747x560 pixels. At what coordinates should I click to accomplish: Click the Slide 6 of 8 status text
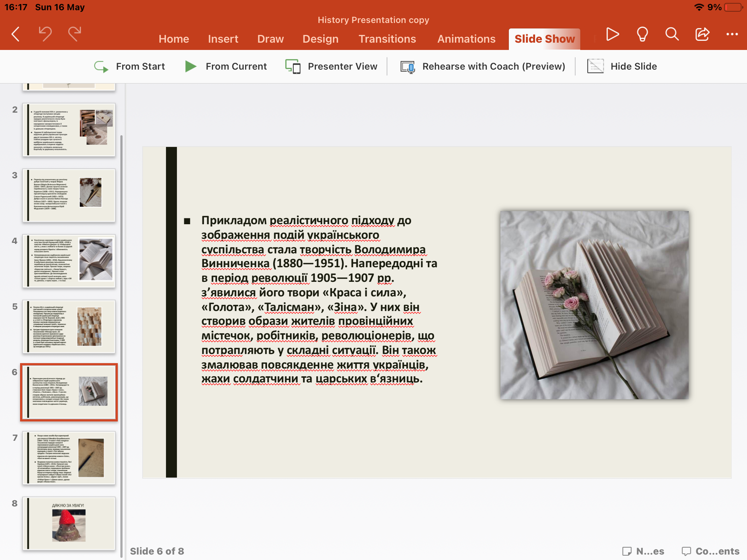tap(157, 551)
